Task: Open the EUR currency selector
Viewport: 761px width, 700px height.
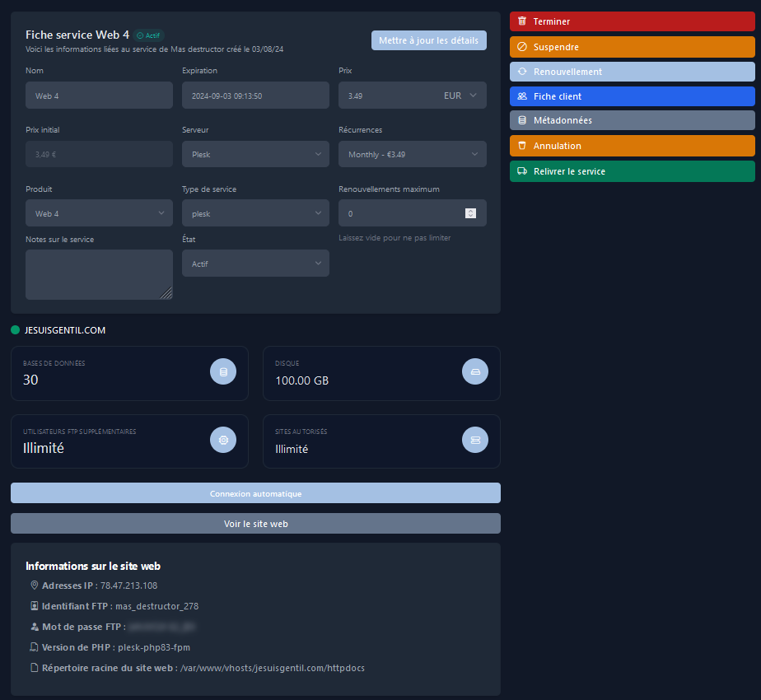Action: pos(460,96)
